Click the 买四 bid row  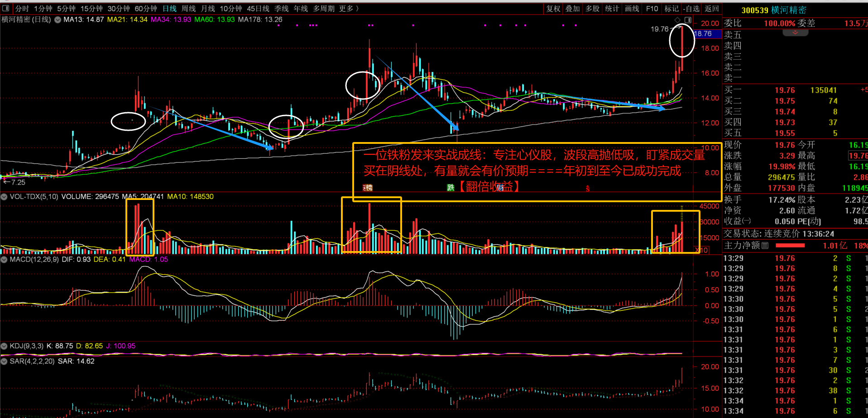point(795,122)
